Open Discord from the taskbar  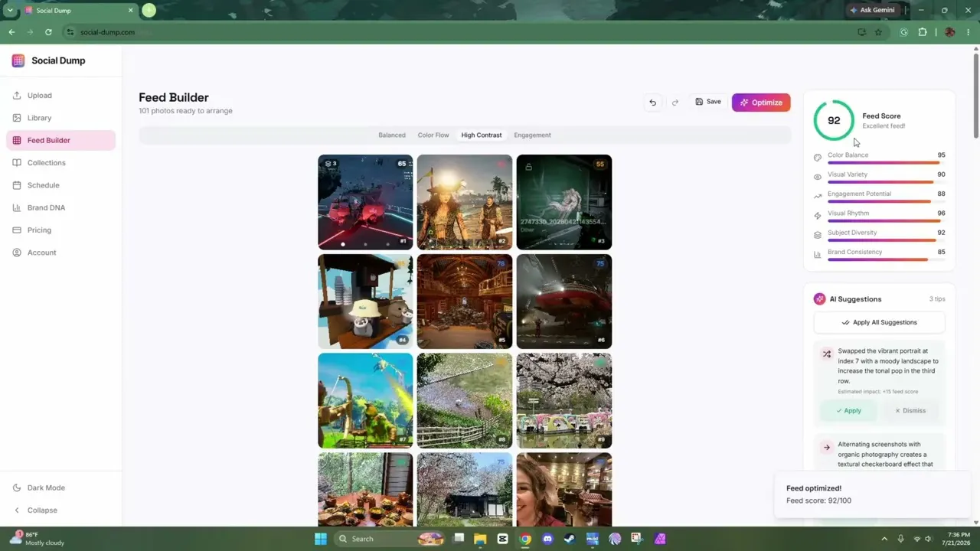click(x=547, y=539)
